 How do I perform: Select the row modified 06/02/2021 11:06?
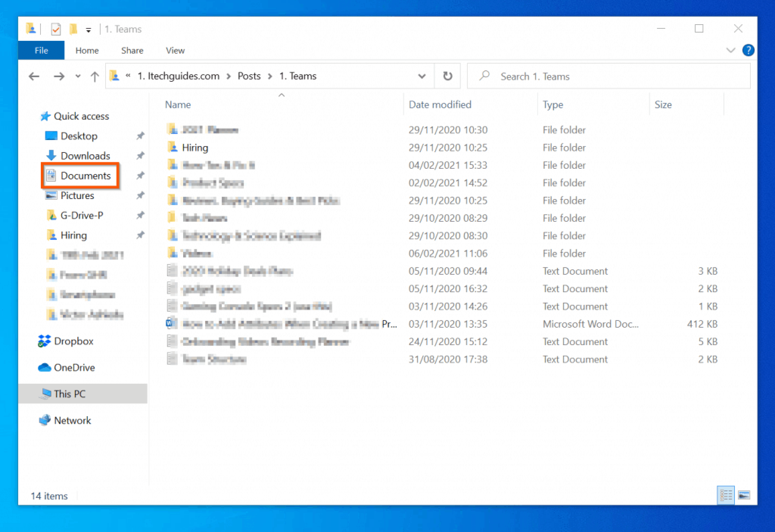click(x=442, y=253)
